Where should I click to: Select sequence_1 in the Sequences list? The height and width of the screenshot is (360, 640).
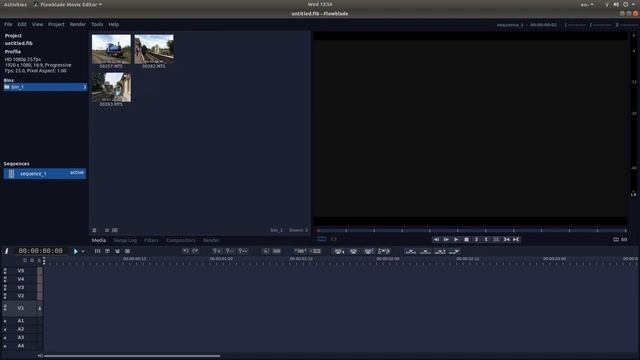tap(45, 173)
